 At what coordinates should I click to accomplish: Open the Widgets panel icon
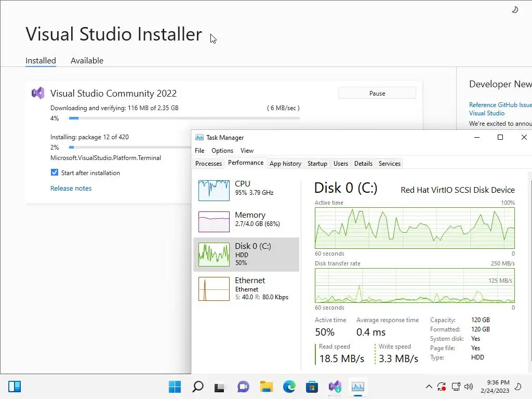[15, 387]
